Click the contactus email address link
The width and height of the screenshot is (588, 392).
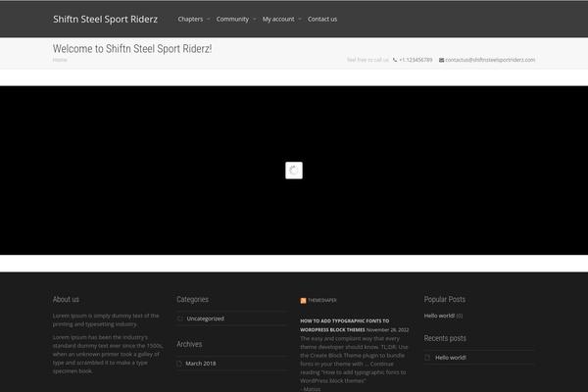coord(490,60)
